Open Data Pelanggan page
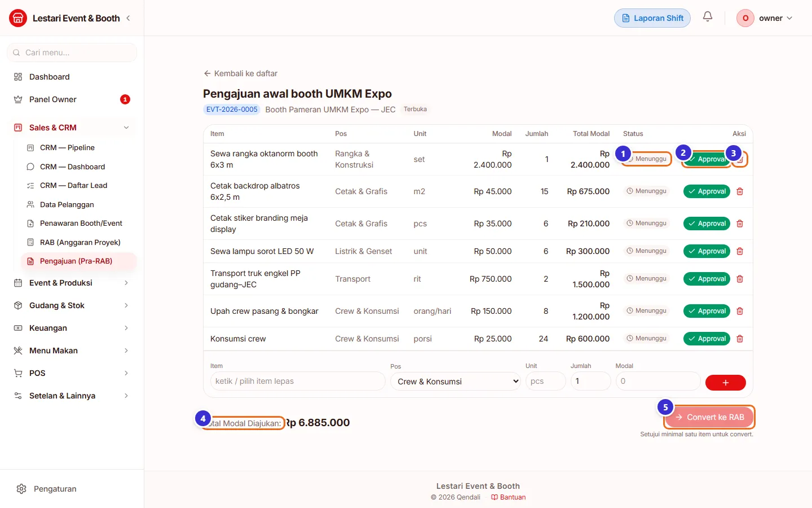Viewport: 812px width, 508px height. click(x=78, y=204)
